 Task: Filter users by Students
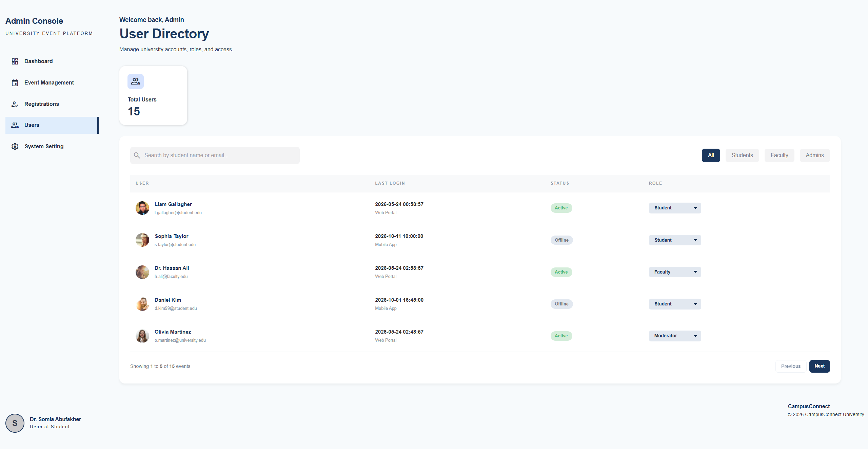pyautogui.click(x=742, y=155)
